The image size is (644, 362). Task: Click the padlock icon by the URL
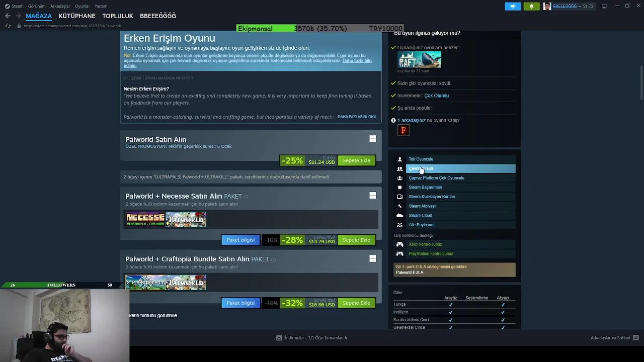click(19, 26)
